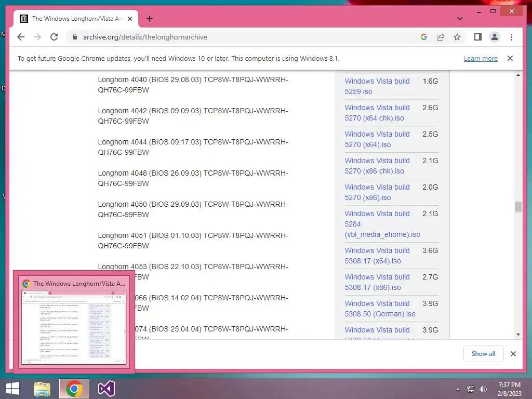Share this page using the share icon
The width and height of the screenshot is (532, 399).
pos(441,37)
